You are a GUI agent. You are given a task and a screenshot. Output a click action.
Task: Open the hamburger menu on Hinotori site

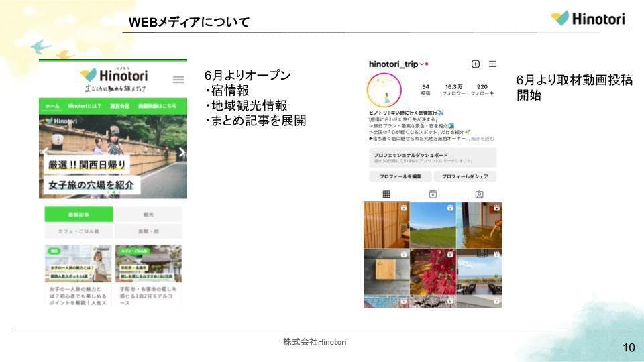[178, 80]
